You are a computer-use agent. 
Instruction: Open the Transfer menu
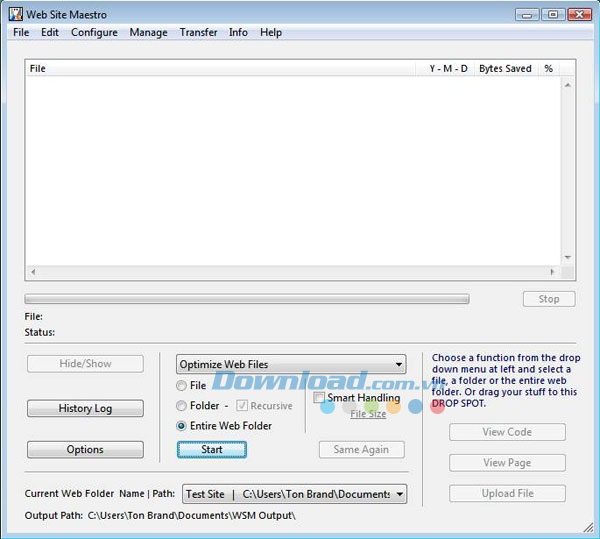coord(198,33)
